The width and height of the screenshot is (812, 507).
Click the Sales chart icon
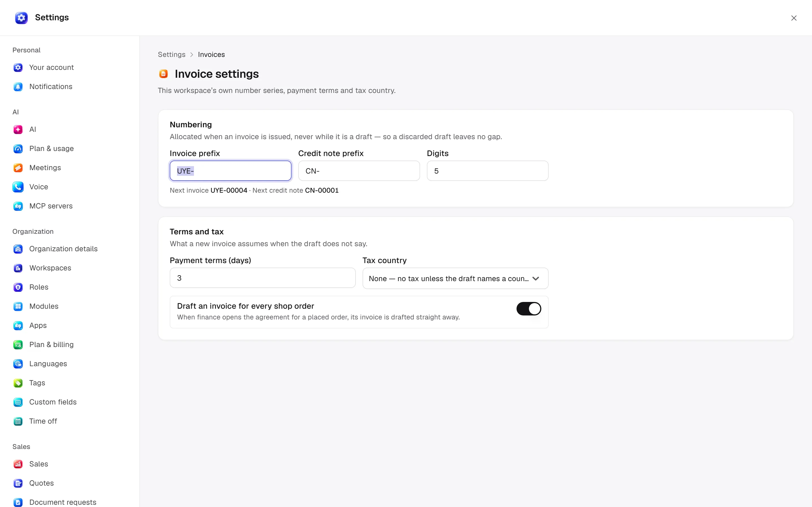click(18, 464)
